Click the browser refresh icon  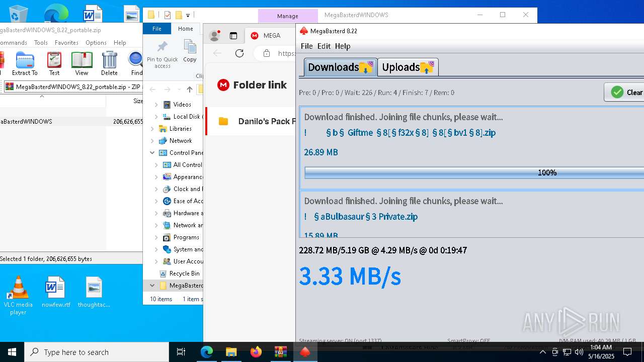click(x=239, y=53)
